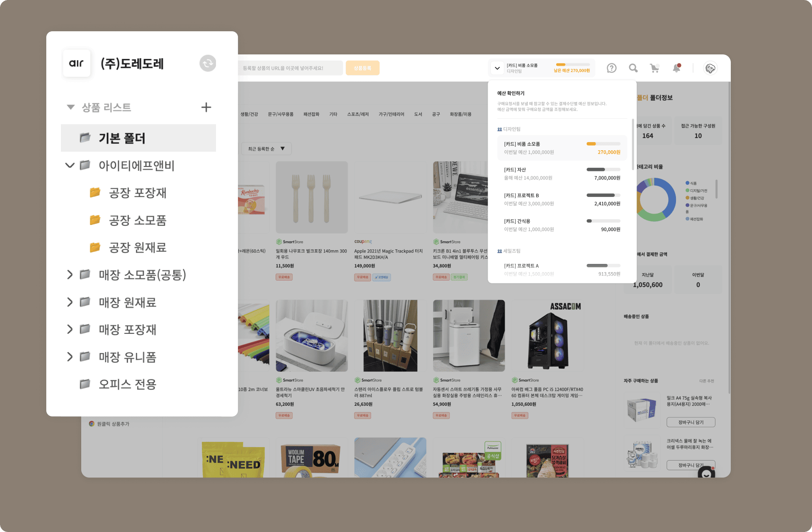Click the help question mark icon
The image size is (812, 532).
point(612,68)
